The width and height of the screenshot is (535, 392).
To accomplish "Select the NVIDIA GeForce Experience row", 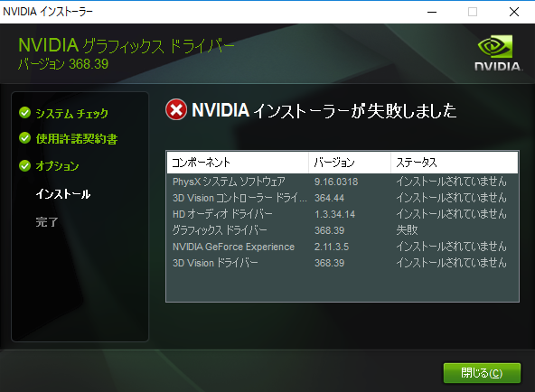I will point(343,247).
